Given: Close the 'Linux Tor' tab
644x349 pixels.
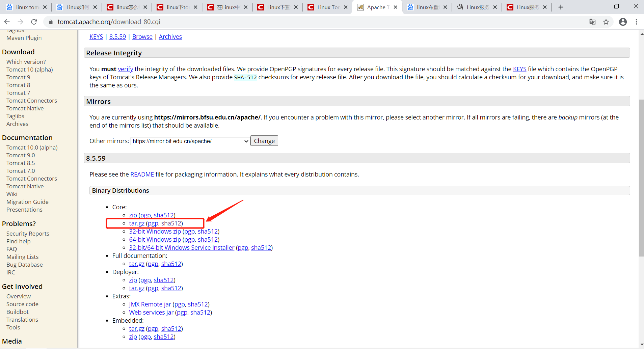Looking at the screenshot, I should [x=346, y=7].
